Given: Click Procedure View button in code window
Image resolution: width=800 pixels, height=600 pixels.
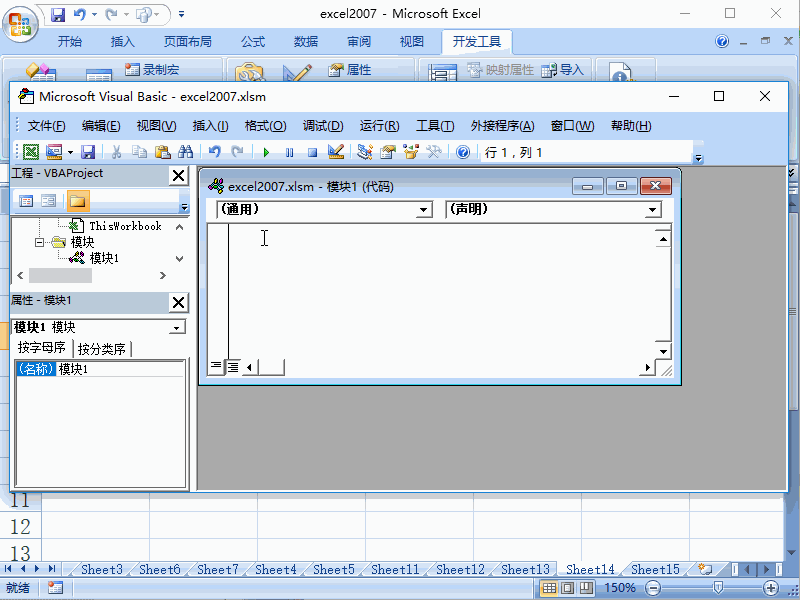Looking at the screenshot, I should point(216,366).
